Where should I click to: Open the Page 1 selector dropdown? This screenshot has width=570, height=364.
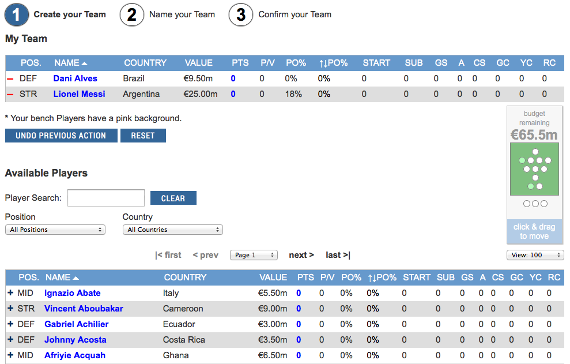[x=254, y=255]
